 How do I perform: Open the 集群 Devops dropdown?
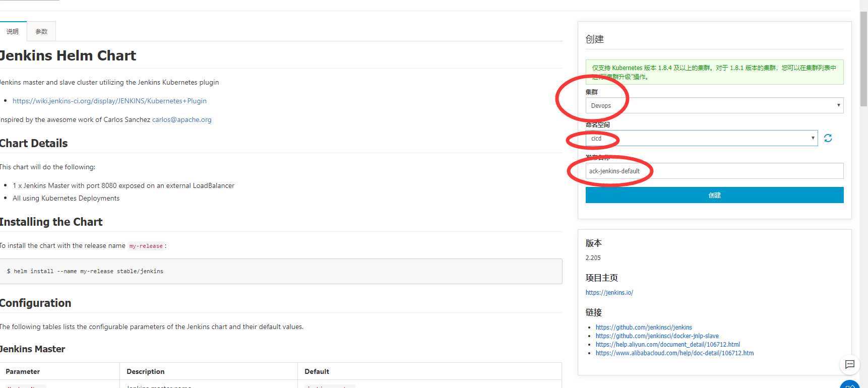pos(714,105)
